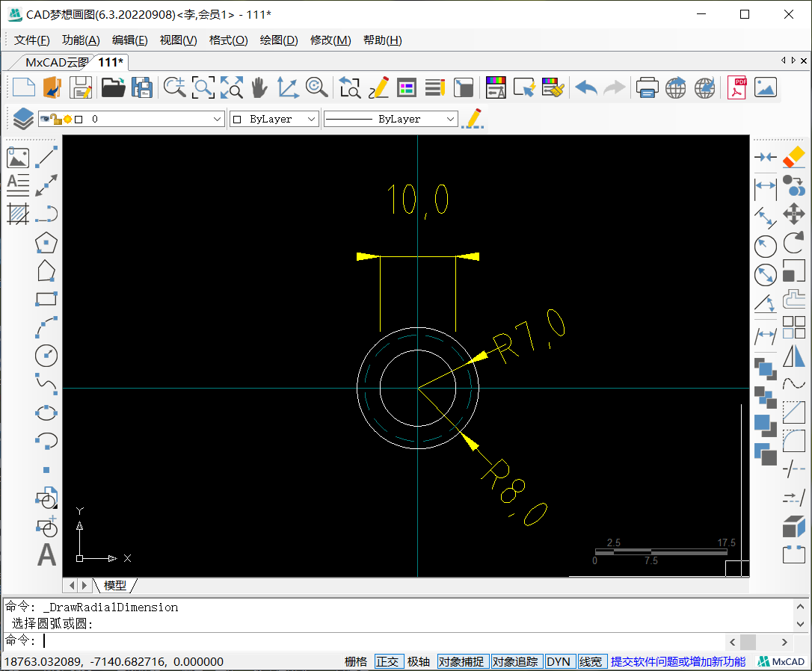Open the 视图(V) menu
The width and height of the screenshot is (812, 671).
(x=178, y=40)
